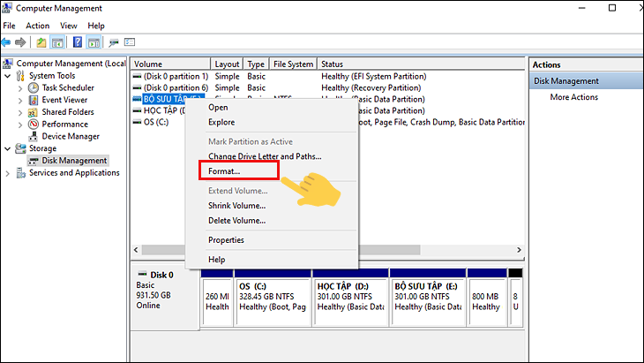Click the Device Manager icon in tree
644x363 pixels.
pos(34,137)
